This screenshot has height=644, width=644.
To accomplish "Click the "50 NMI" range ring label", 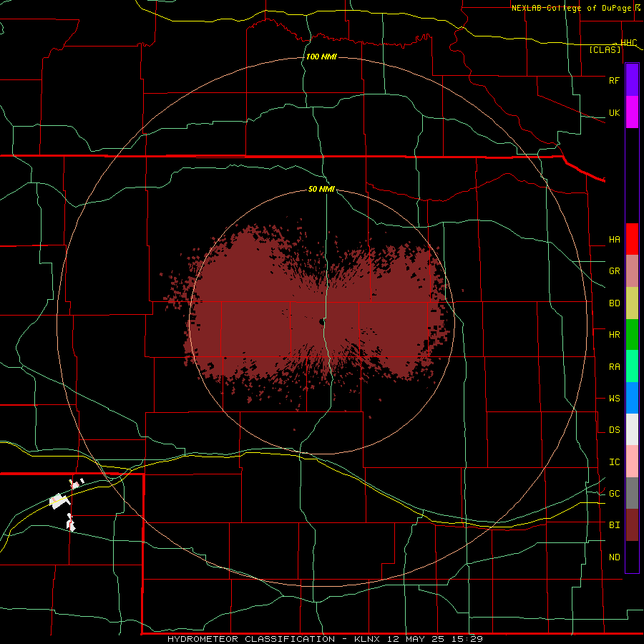I will click(321, 189).
